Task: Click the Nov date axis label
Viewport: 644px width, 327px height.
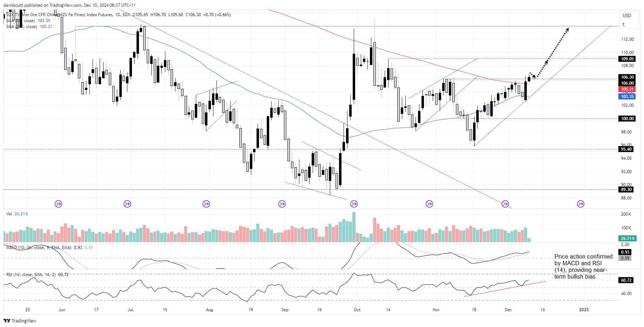Action: point(436,310)
